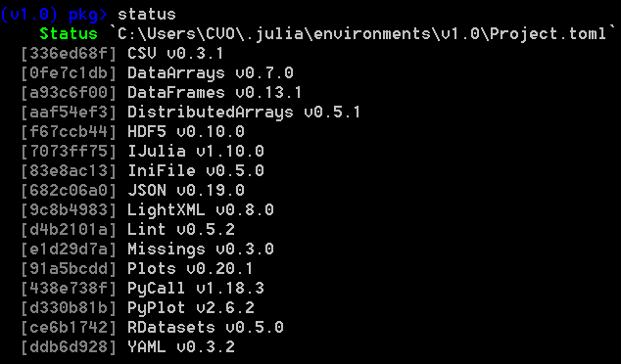Select the DistributedArrays v0.5.1 line
The image size is (621, 364).
click(190, 112)
